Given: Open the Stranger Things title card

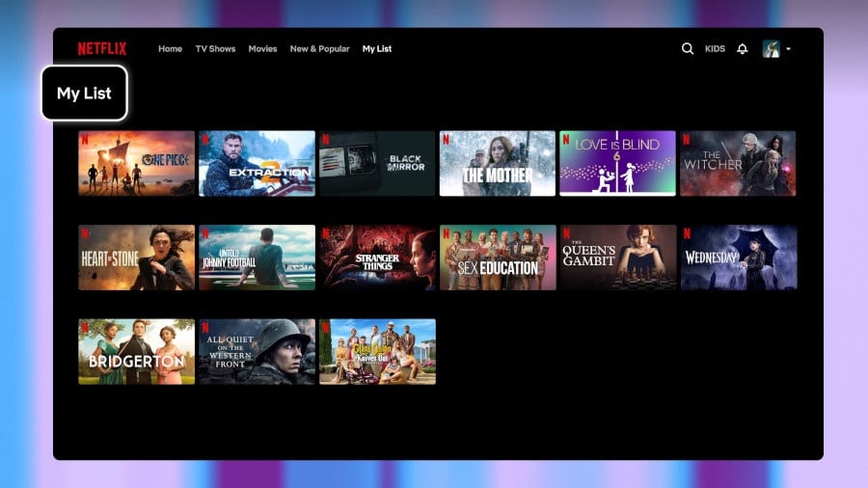Looking at the screenshot, I should click(377, 258).
